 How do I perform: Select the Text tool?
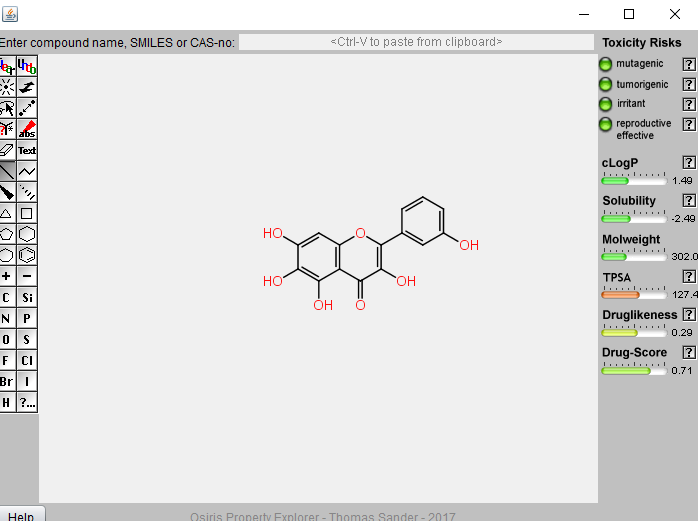[x=27, y=150]
